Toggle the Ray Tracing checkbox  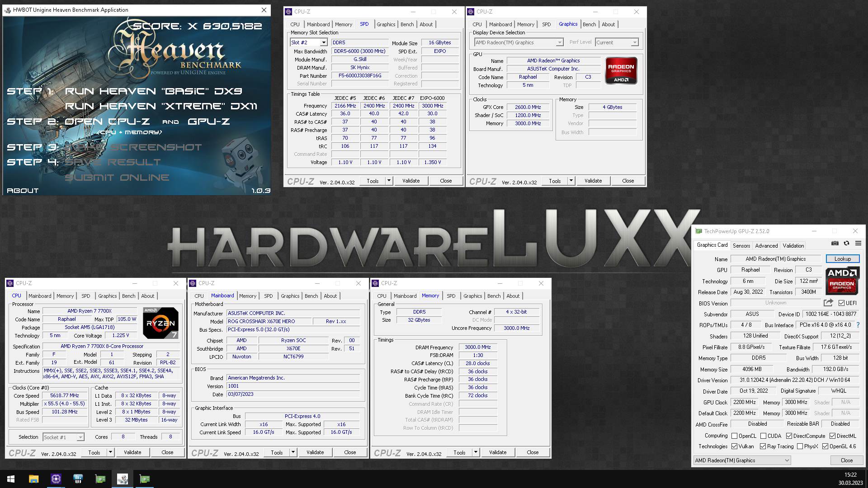(x=763, y=446)
